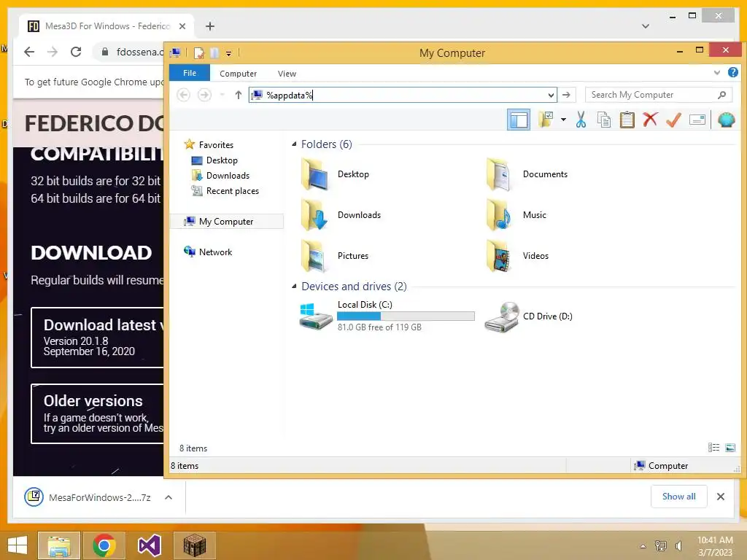This screenshot has width=747, height=560.
Task: Expand the folder options dropdown arrow
Action: coord(563,120)
